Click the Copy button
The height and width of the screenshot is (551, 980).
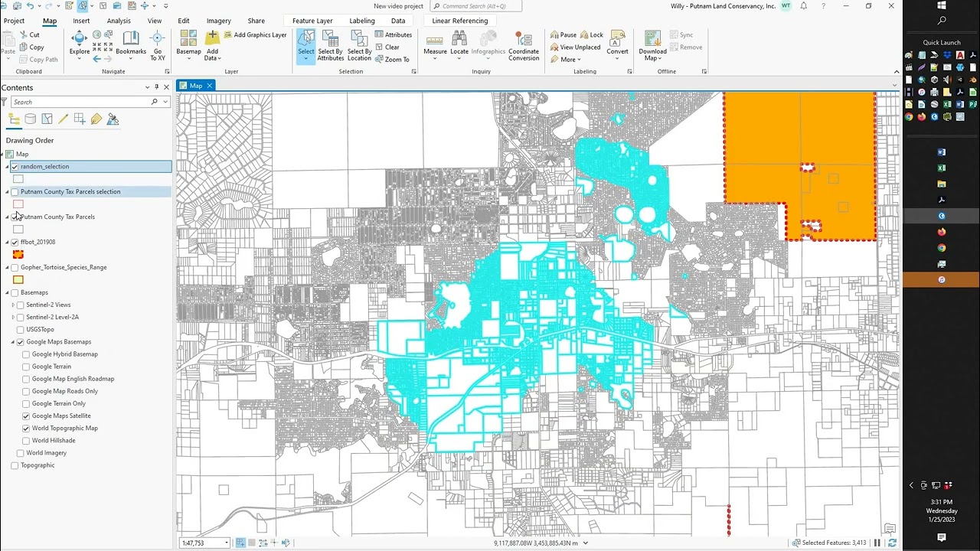31,47
